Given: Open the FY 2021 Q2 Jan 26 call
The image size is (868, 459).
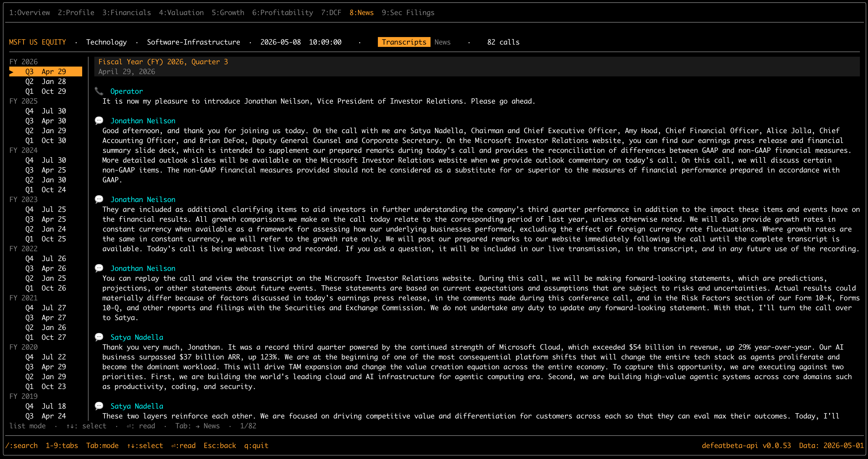Looking at the screenshot, I should pyautogui.click(x=45, y=327).
